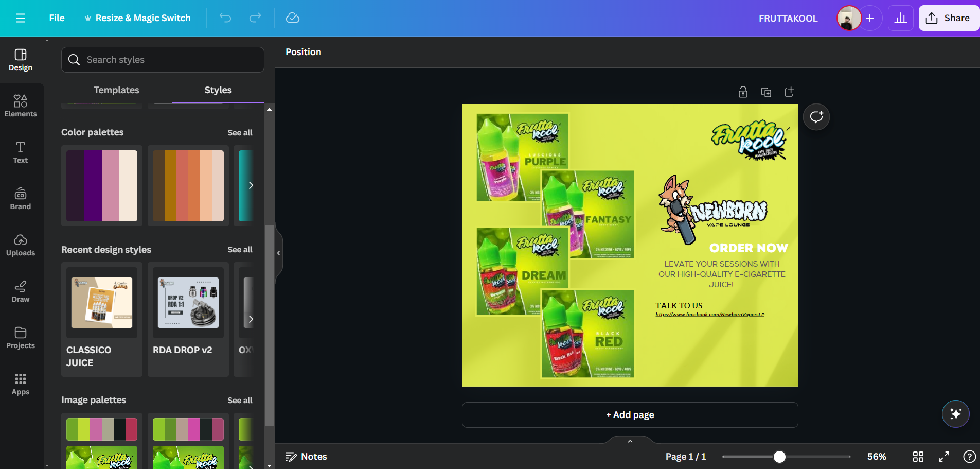Select the Facebook link text on canvas

point(710,315)
